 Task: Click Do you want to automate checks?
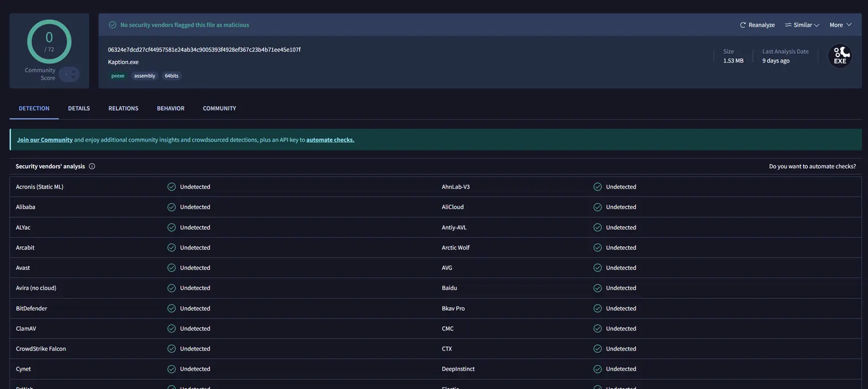pyautogui.click(x=813, y=165)
